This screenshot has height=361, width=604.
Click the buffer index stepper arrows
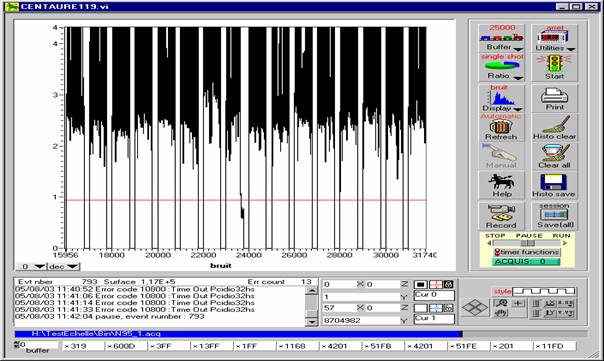click(16, 344)
